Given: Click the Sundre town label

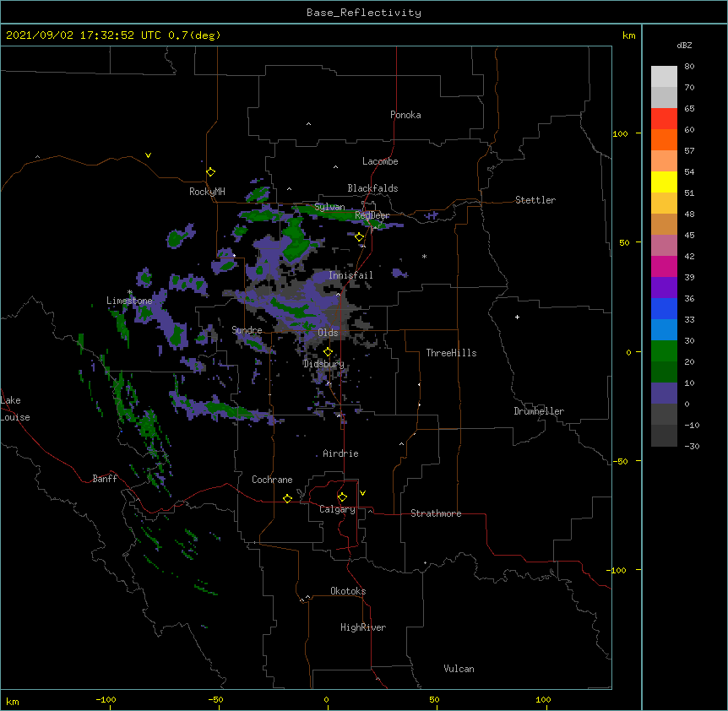Looking at the screenshot, I should (247, 330).
